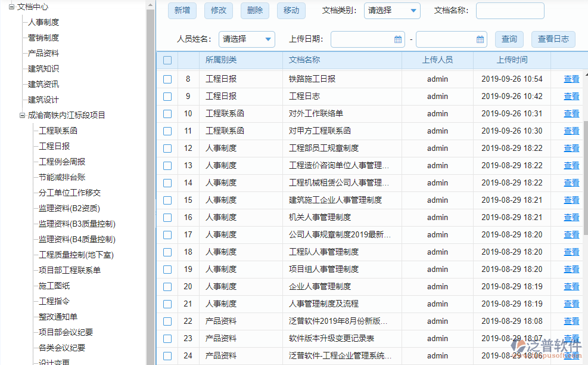Click the 修改 button

pos(219,11)
